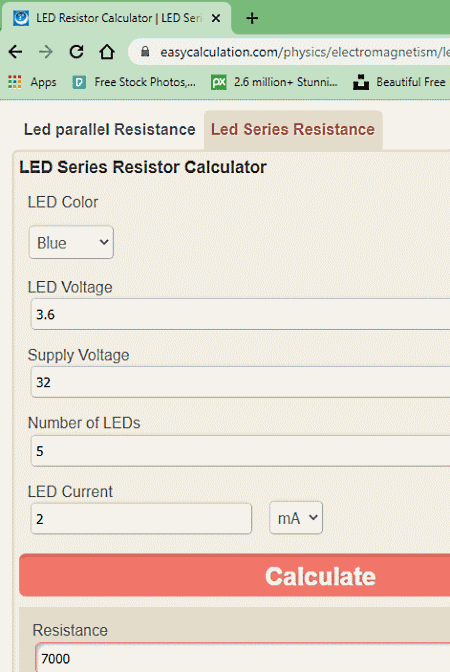Viewport: 450px width, 672px height.
Task: Open the 2.6 million+ Stunning bookmark
Action: pyautogui.click(x=274, y=82)
